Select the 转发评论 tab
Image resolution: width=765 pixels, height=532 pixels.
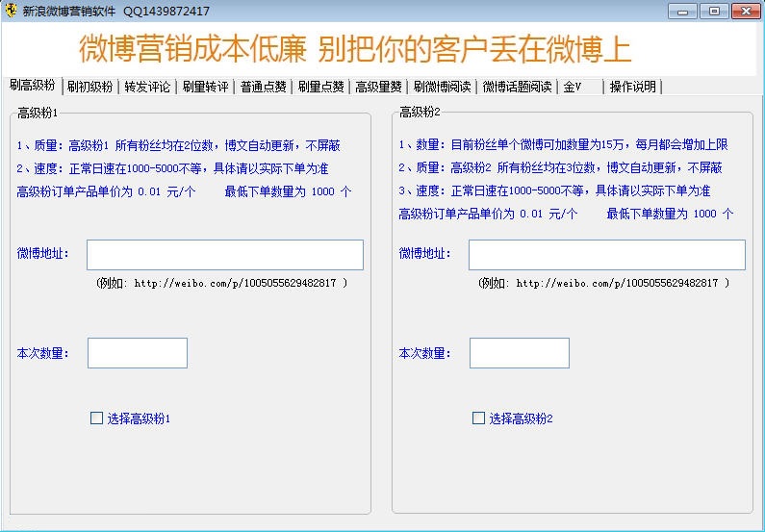click(x=147, y=87)
